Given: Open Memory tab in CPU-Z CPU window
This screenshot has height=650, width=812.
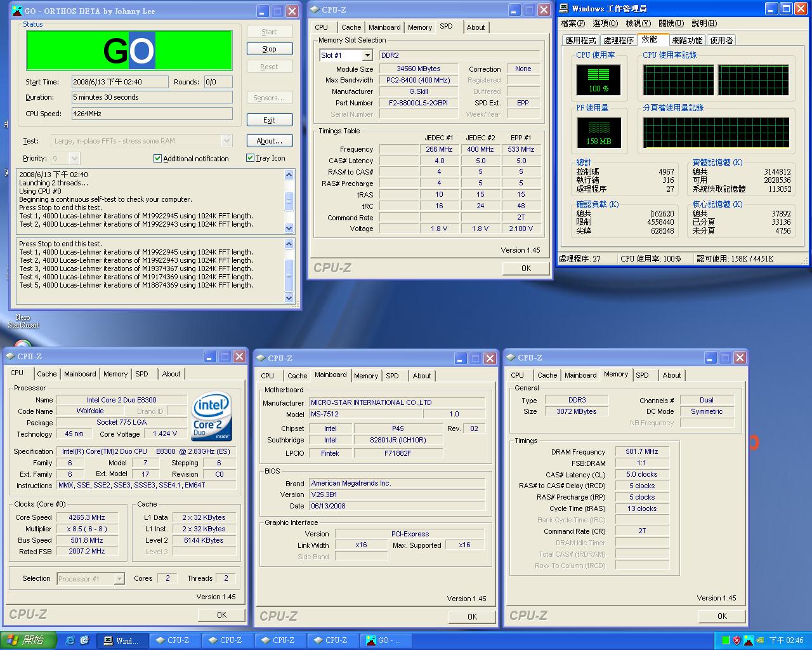Looking at the screenshot, I should click(x=115, y=374).
